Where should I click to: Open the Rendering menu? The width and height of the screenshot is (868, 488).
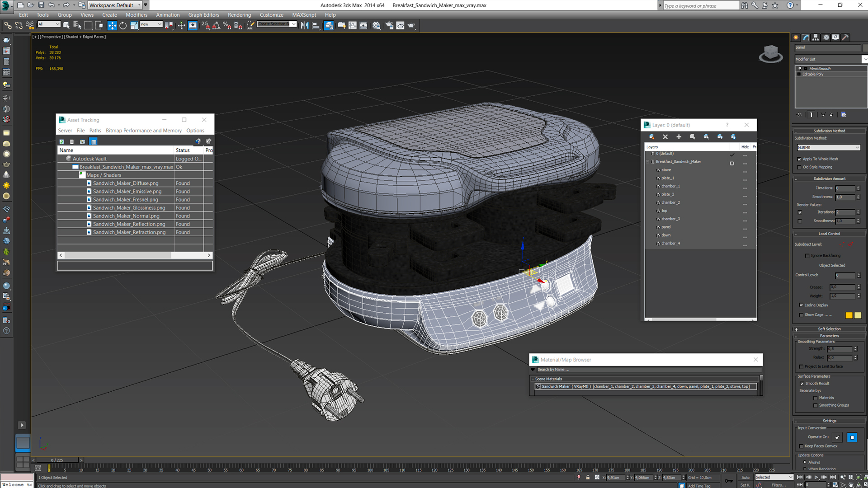tap(239, 15)
